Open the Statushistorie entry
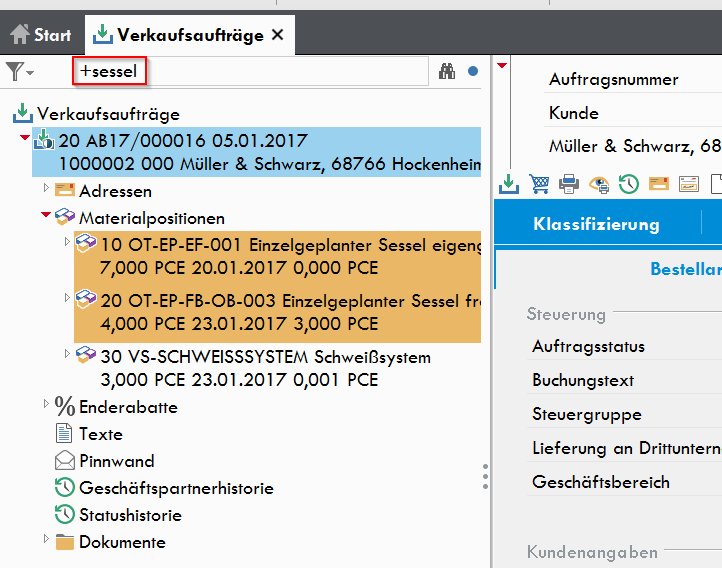Image resolution: width=722 pixels, height=568 pixels. 130,515
